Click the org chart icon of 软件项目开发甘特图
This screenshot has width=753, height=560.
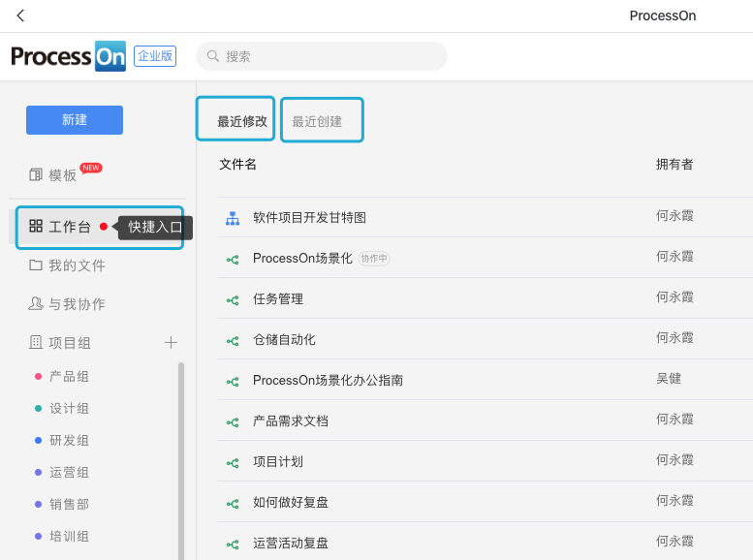233,219
